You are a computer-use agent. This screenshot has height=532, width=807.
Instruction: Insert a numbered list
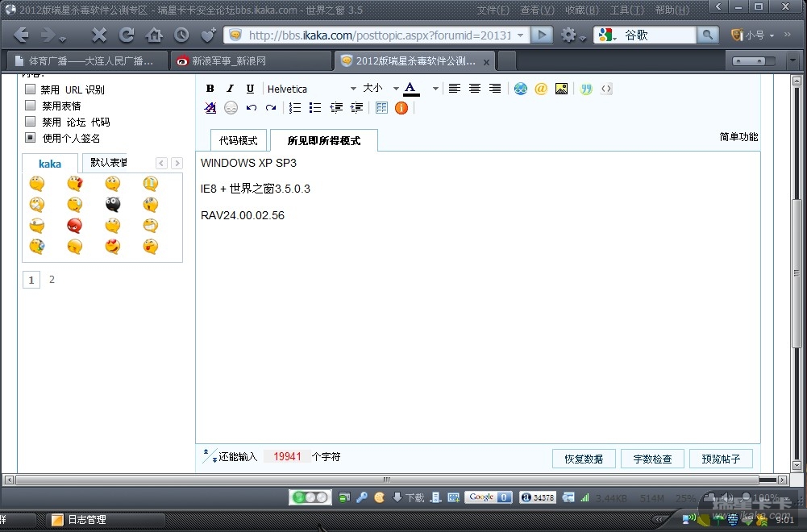point(295,107)
